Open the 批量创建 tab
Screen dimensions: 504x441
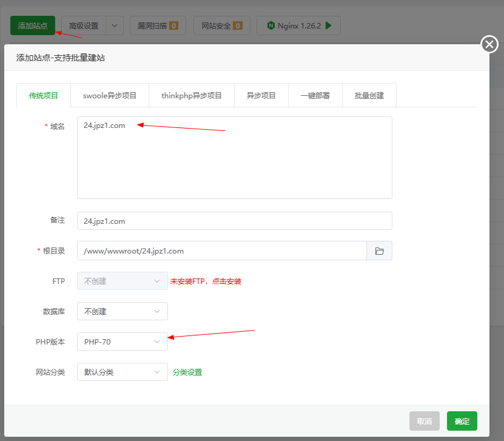pos(369,95)
